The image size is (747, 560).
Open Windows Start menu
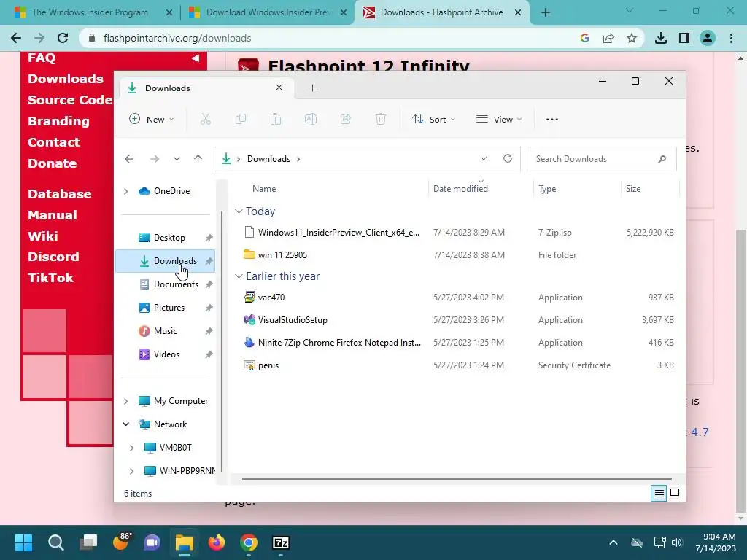click(24, 542)
